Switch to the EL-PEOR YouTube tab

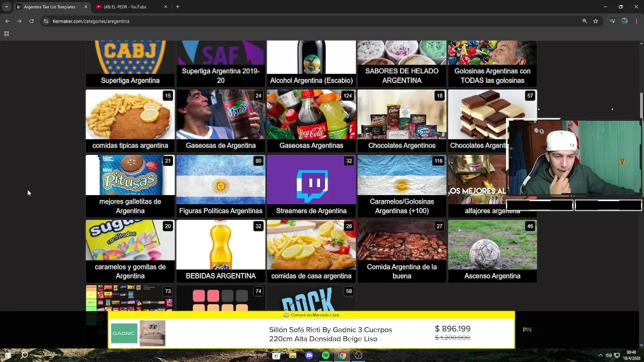coord(125,7)
